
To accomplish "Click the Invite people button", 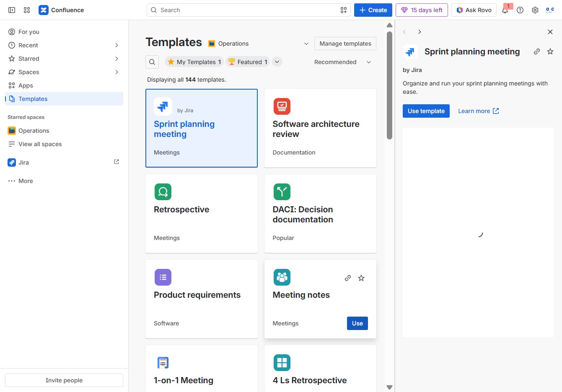I will 64,380.
